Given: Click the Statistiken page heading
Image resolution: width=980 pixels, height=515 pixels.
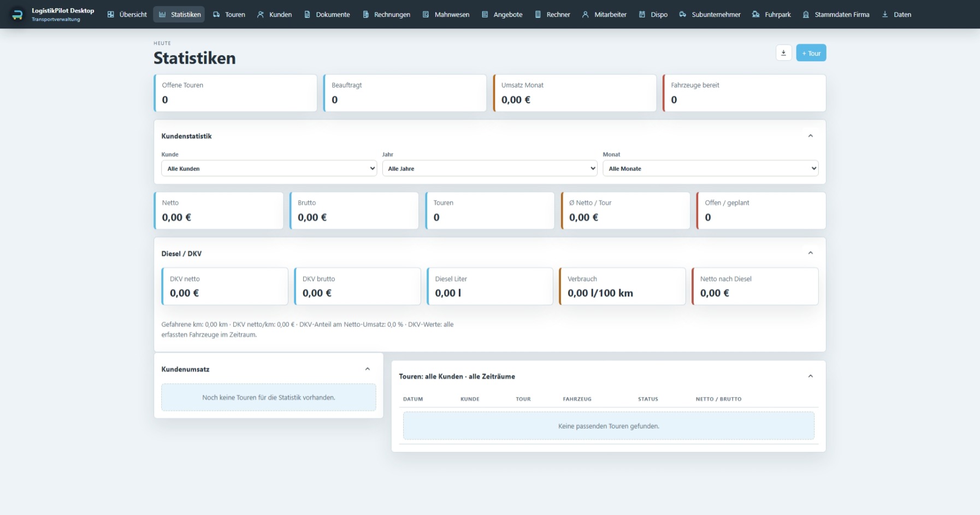Looking at the screenshot, I should pos(194,58).
